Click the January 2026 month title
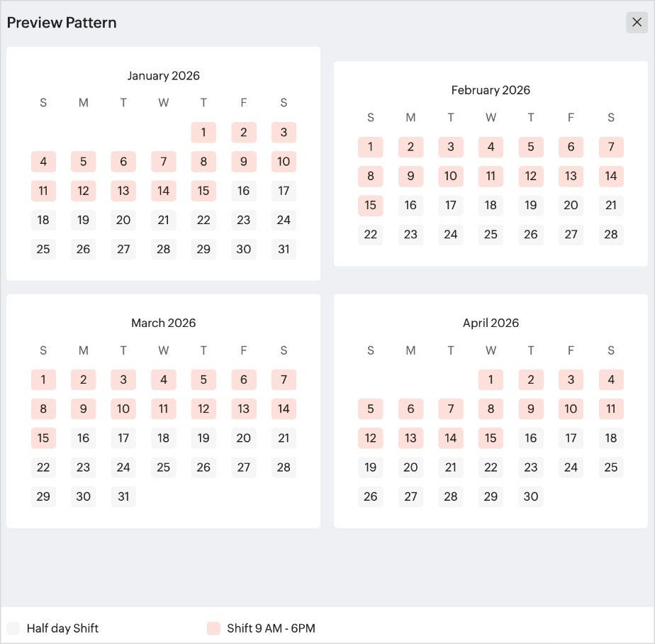 [163, 76]
